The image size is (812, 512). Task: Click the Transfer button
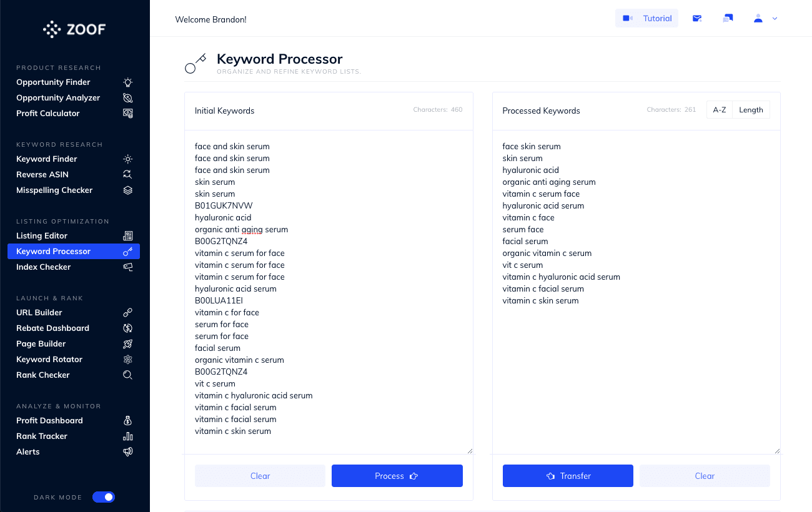pyautogui.click(x=568, y=476)
